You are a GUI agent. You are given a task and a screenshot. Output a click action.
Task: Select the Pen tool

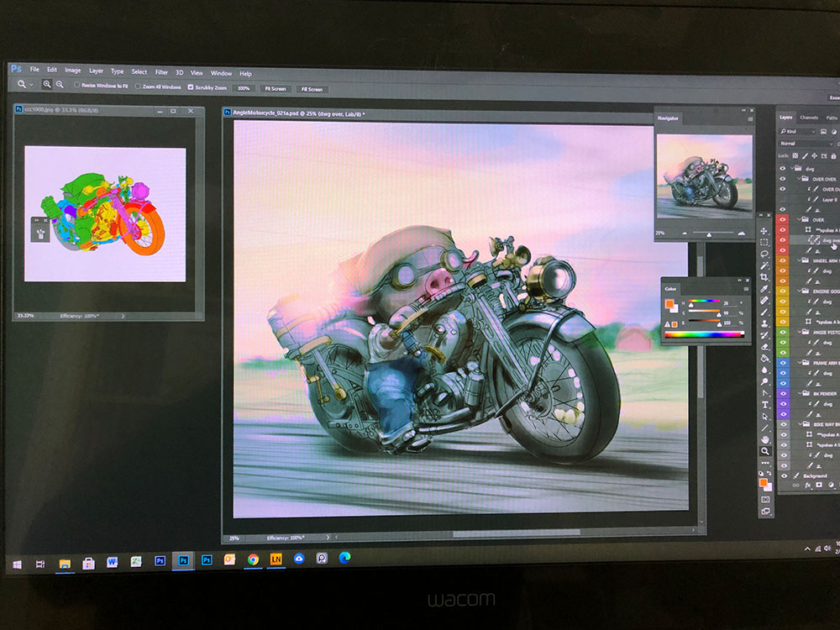coord(765,393)
